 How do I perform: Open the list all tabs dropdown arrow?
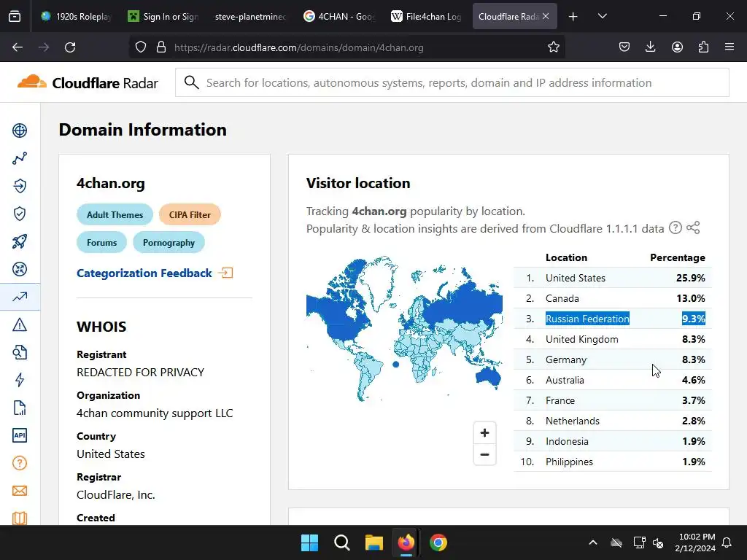point(602,16)
